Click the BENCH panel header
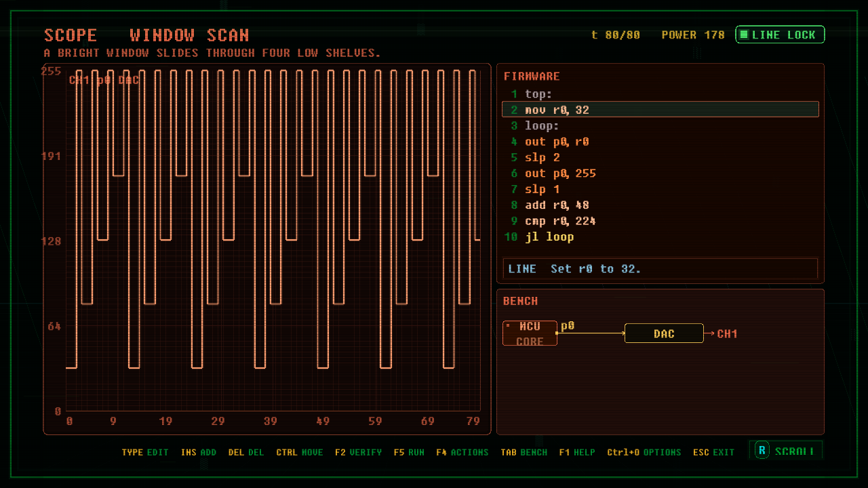Image resolution: width=868 pixels, height=488 pixels. click(521, 301)
